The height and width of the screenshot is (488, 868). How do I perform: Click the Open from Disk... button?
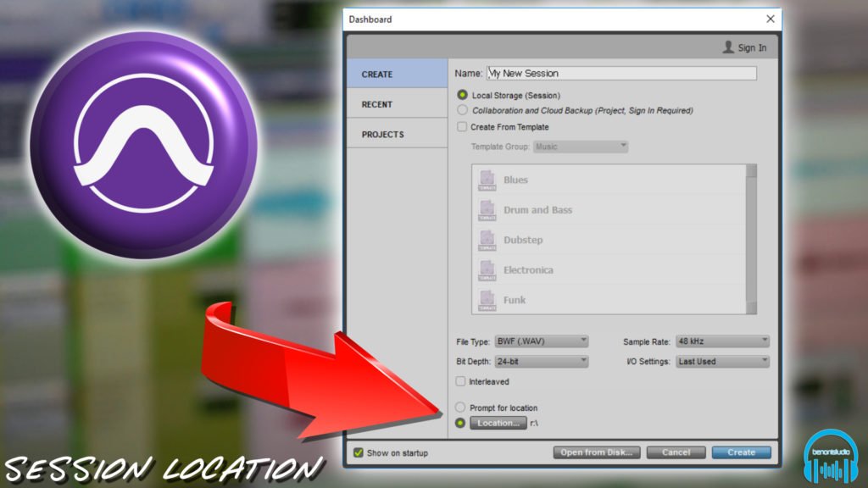596,452
